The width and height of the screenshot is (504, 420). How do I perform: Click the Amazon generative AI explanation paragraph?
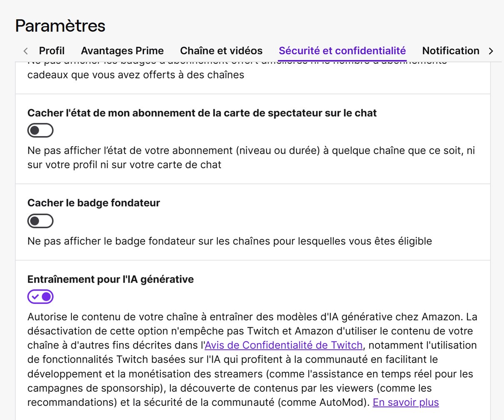point(252,360)
